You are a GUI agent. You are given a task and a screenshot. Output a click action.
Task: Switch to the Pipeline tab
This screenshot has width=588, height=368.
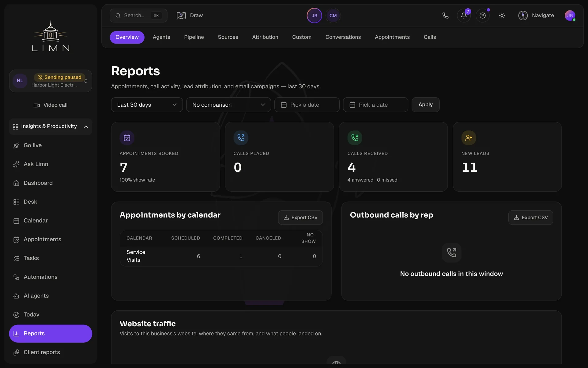194,37
